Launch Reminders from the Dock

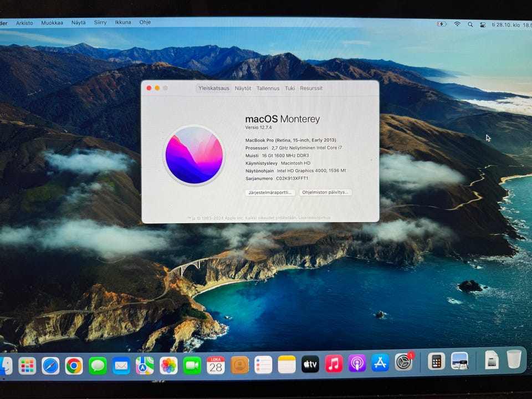[x=263, y=365]
